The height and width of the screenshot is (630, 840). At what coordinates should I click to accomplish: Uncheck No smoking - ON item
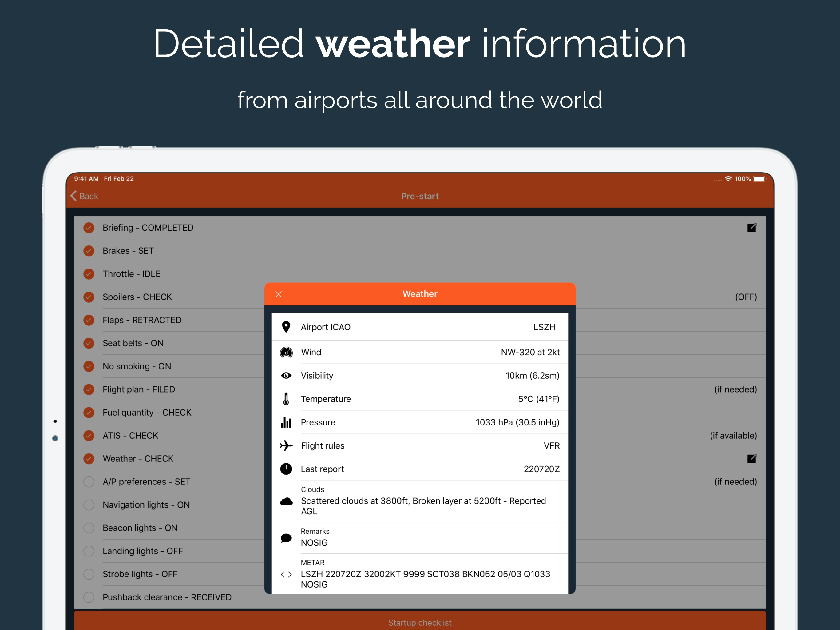point(89,366)
